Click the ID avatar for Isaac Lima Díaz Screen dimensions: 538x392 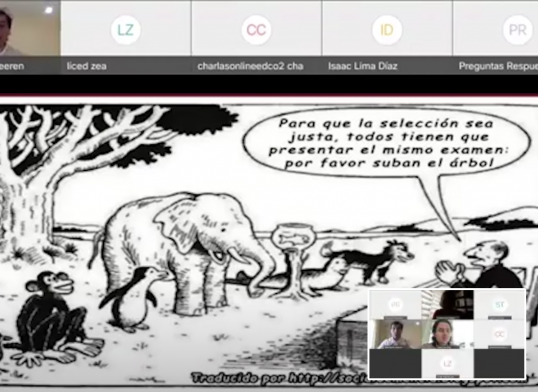click(387, 30)
